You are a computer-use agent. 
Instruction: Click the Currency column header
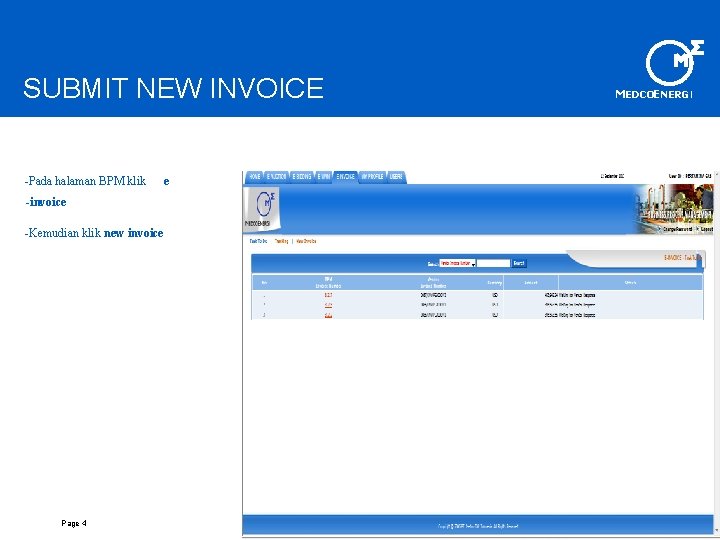(x=494, y=282)
